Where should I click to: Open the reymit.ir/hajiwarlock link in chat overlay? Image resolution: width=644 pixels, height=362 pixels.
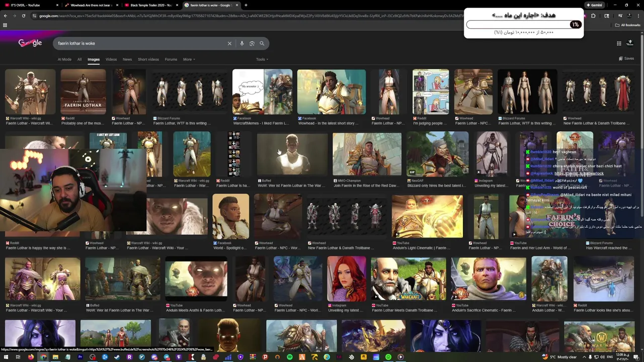[x=579, y=173]
